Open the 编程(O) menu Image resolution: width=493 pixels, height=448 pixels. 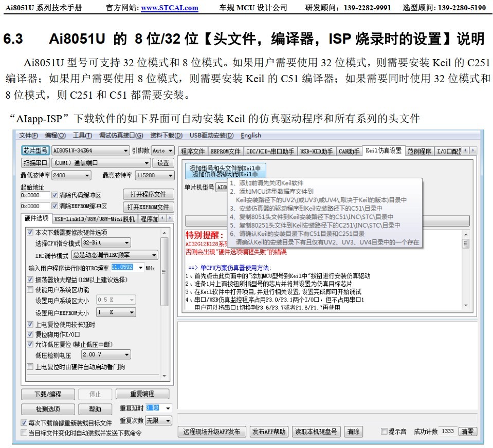(x=56, y=136)
